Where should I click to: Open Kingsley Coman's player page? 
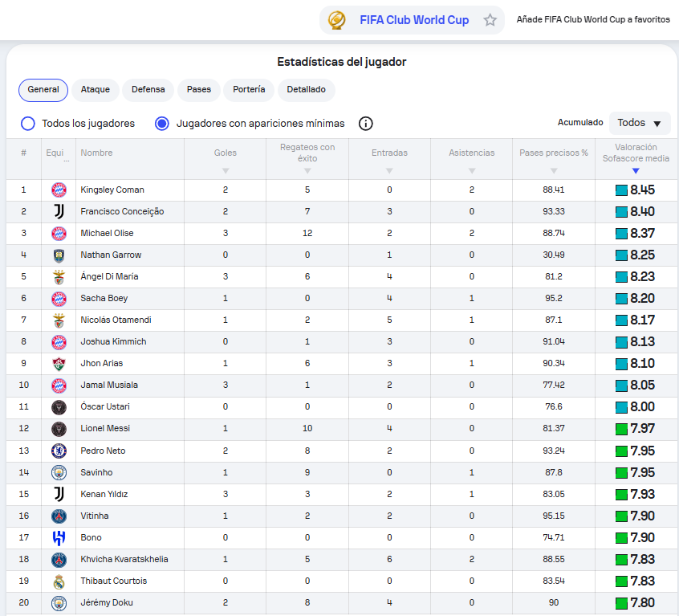pos(112,190)
